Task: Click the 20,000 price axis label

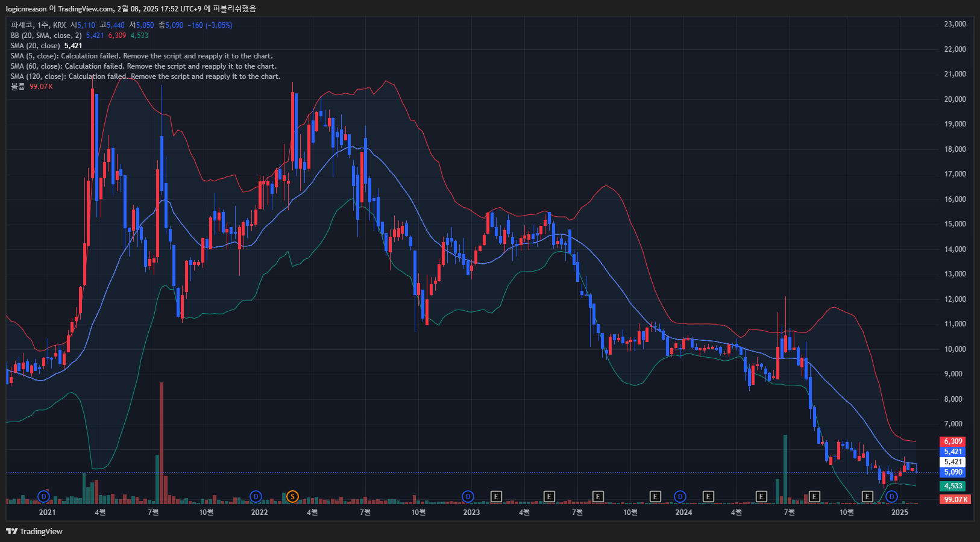Action: click(955, 99)
